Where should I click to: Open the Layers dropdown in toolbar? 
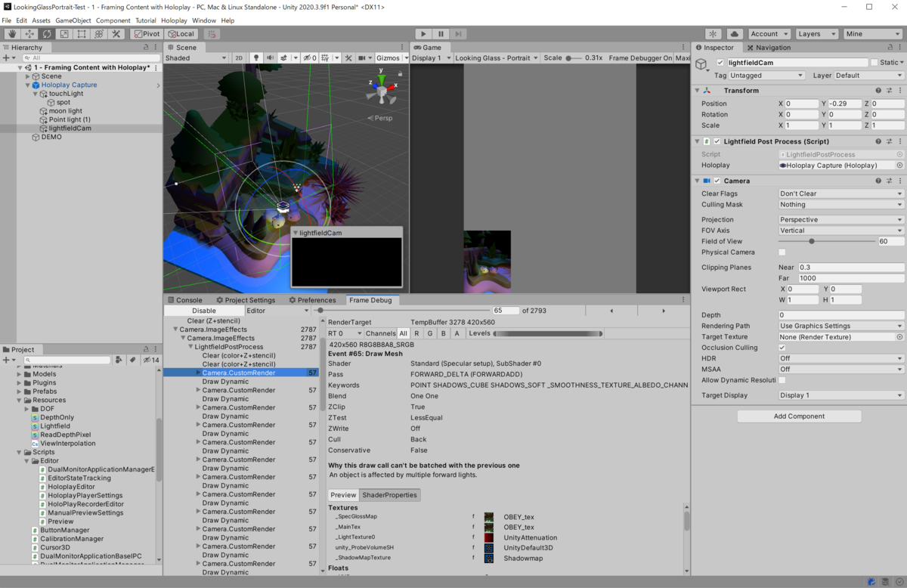point(817,34)
